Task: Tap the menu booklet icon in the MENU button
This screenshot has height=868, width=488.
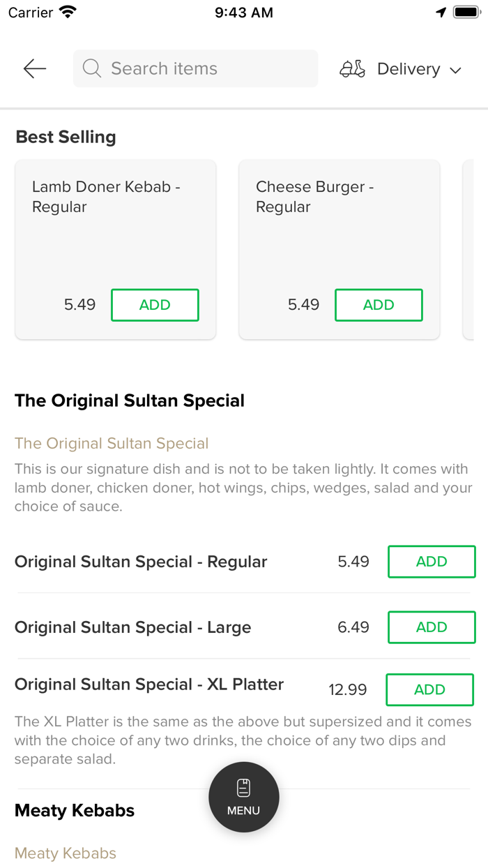Action: click(x=243, y=786)
